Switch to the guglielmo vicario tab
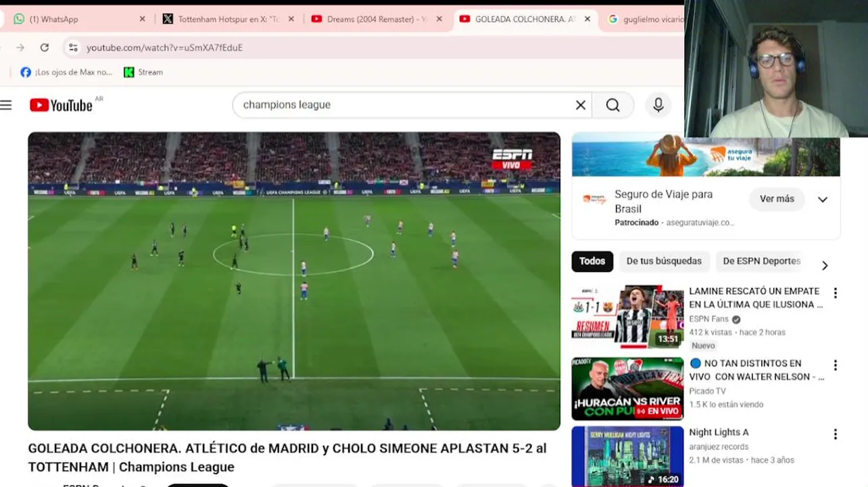This screenshot has height=487, width=868. [x=645, y=19]
